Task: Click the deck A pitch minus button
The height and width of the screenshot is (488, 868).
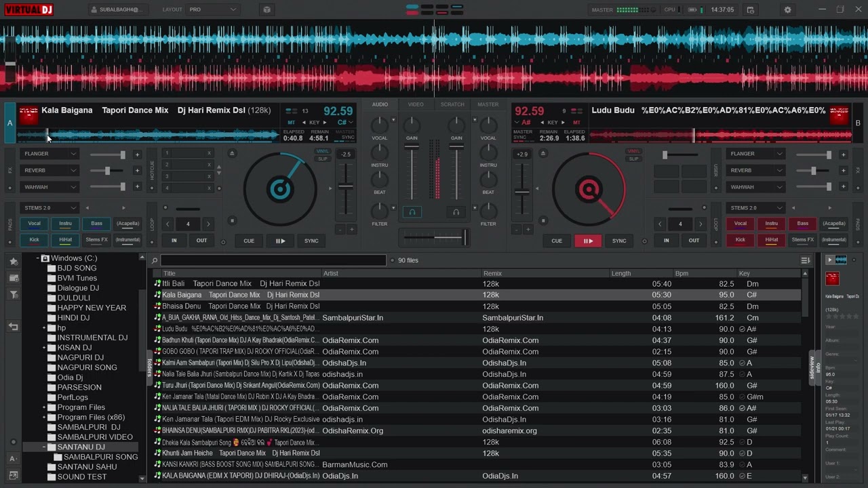Action: click(340, 230)
